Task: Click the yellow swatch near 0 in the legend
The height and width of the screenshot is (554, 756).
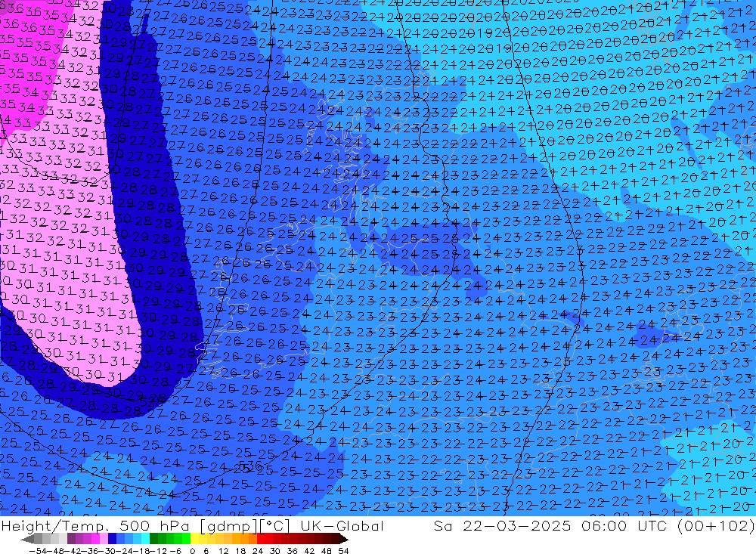Action: click(x=194, y=539)
